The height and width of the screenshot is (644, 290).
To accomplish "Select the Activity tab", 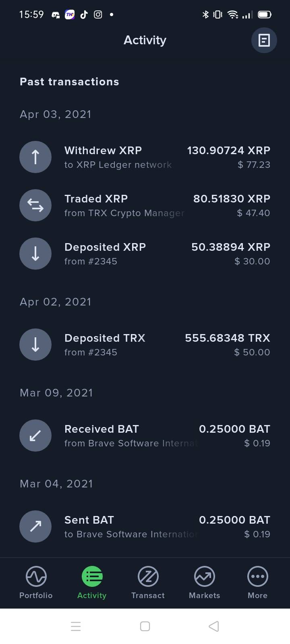I will click(92, 582).
